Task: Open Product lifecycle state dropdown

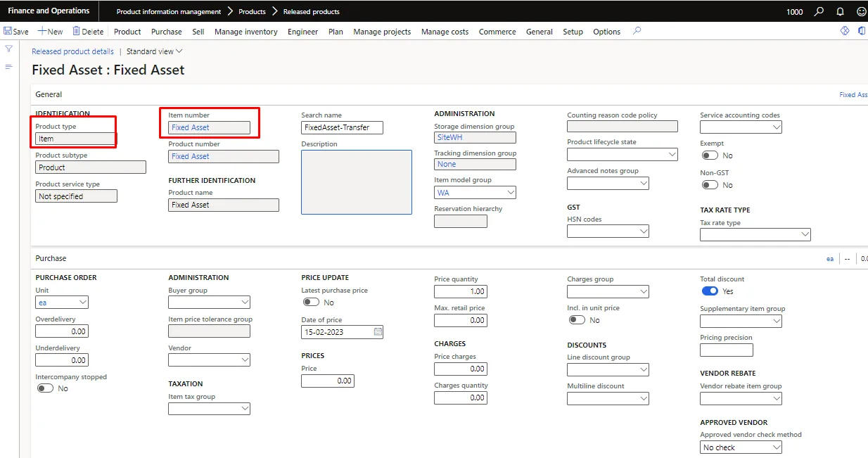Action: [x=672, y=154]
